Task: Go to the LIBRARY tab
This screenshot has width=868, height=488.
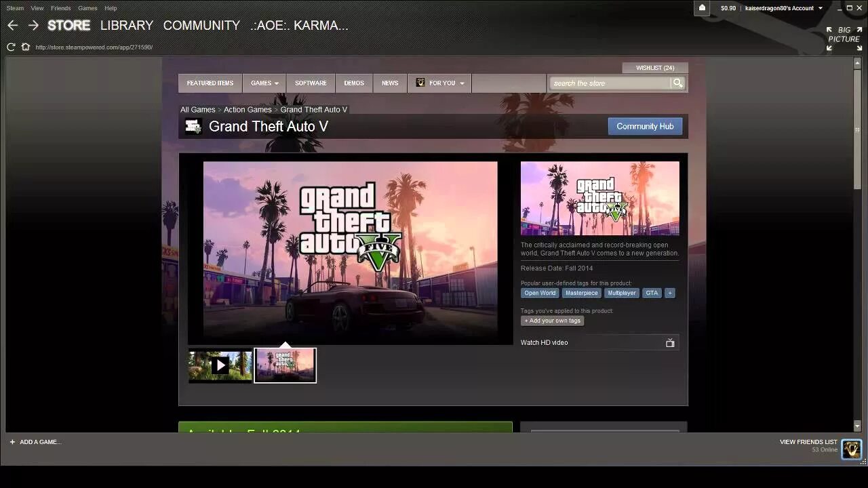Action: [127, 25]
